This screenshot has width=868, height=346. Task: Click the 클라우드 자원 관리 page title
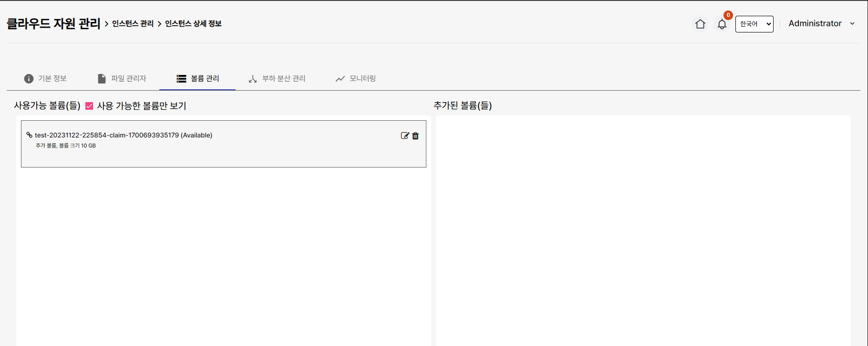pyautogui.click(x=53, y=24)
